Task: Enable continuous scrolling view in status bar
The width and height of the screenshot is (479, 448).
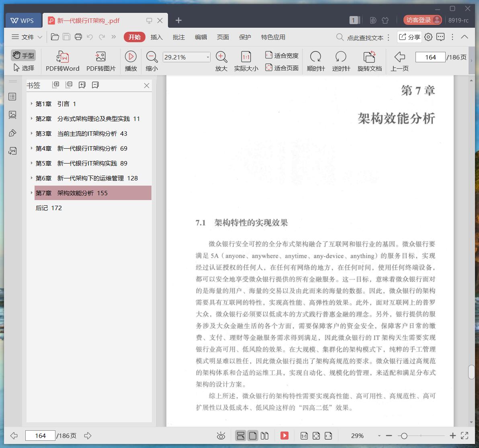Action: pyautogui.click(x=240, y=436)
